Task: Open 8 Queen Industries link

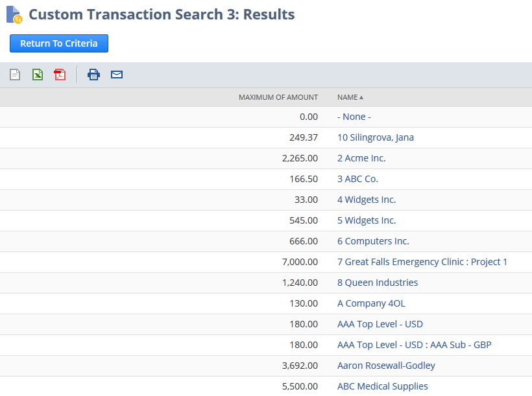Action: point(378,283)
